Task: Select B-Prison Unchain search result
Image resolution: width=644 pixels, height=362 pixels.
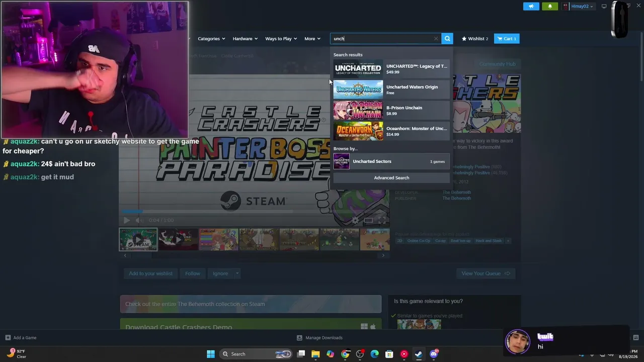Action: [x=391, y=110]
